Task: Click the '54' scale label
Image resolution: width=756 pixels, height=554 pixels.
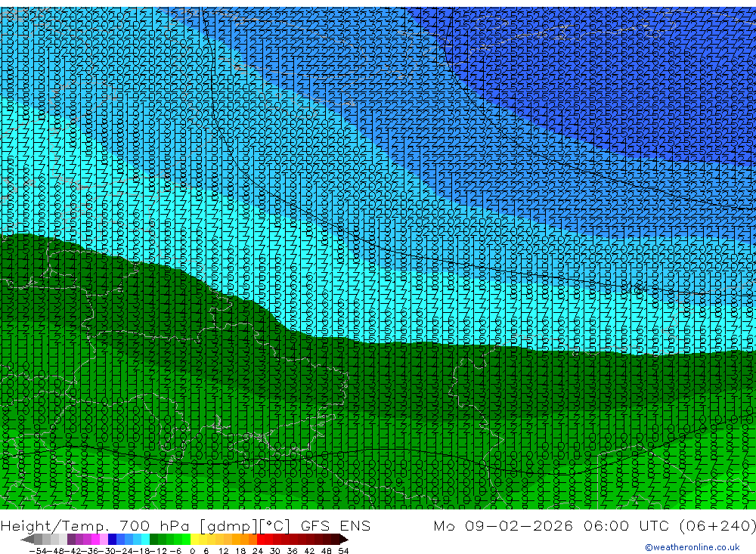Action: 343,551
